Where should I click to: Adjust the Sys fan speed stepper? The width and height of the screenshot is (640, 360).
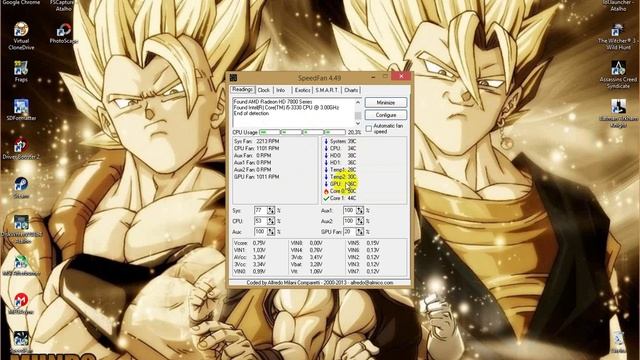pos(271,210)
